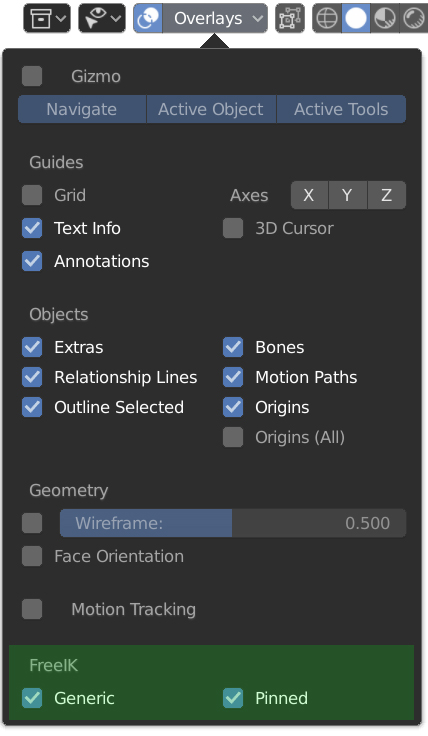Viewport: 428px width, 736px height.
Task: Select the Navigate gizmo tab
Action: pyautogui.click(x=82, y=109)
